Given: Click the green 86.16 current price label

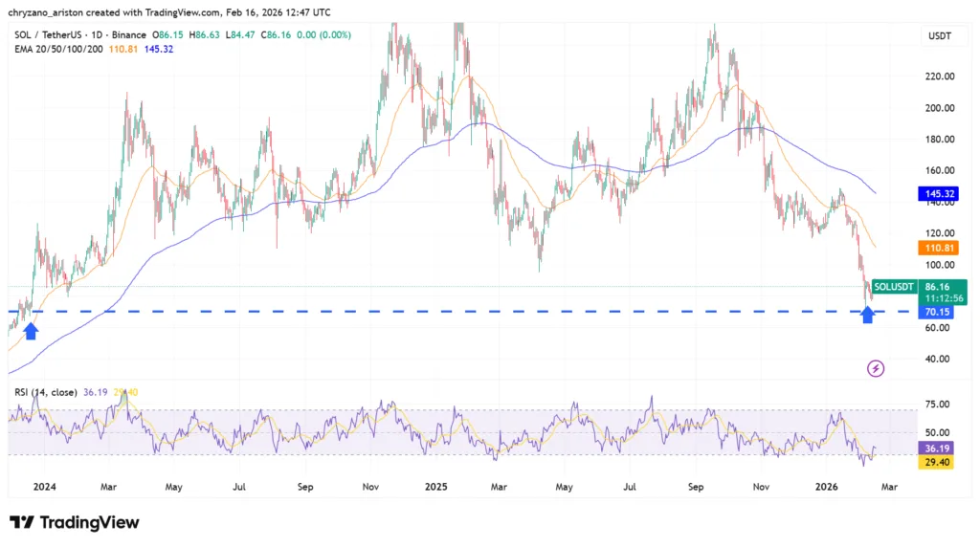Looking at the screenshot, I should 936,286.
